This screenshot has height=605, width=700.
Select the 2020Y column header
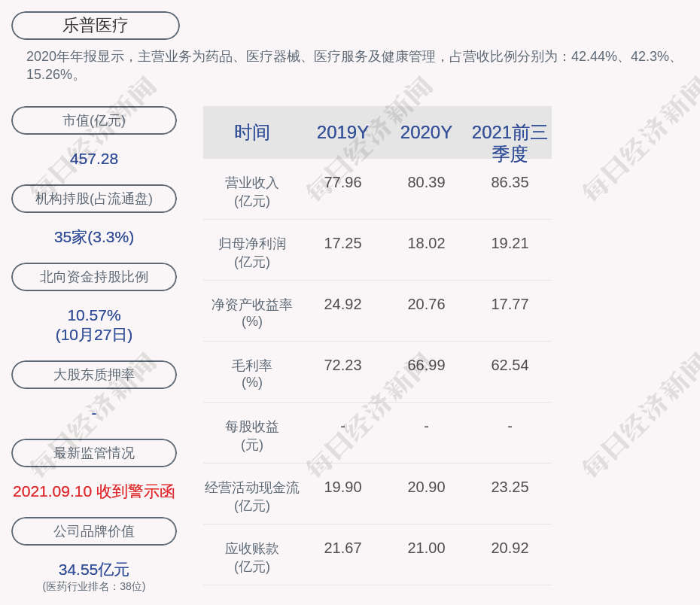(x=426, y=132)
